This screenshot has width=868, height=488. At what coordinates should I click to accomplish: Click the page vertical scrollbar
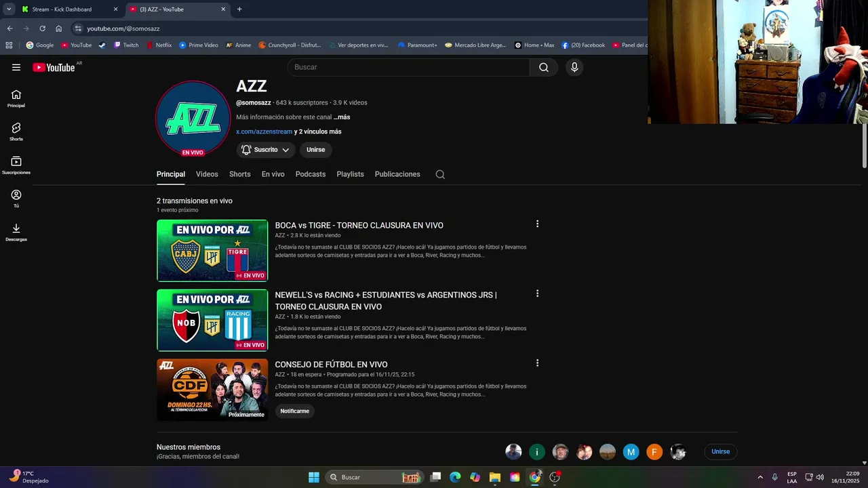pyautogui.click(x=864, y=146)
